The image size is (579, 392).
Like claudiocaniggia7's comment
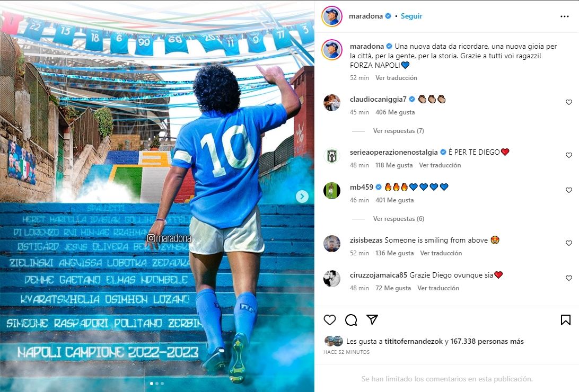[x=568, y=102]
